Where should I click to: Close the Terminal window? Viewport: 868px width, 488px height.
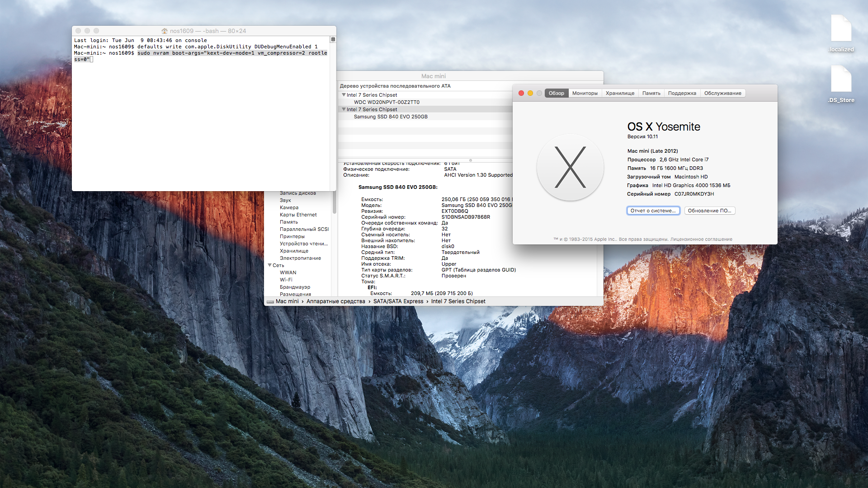(x=78, y=31)
